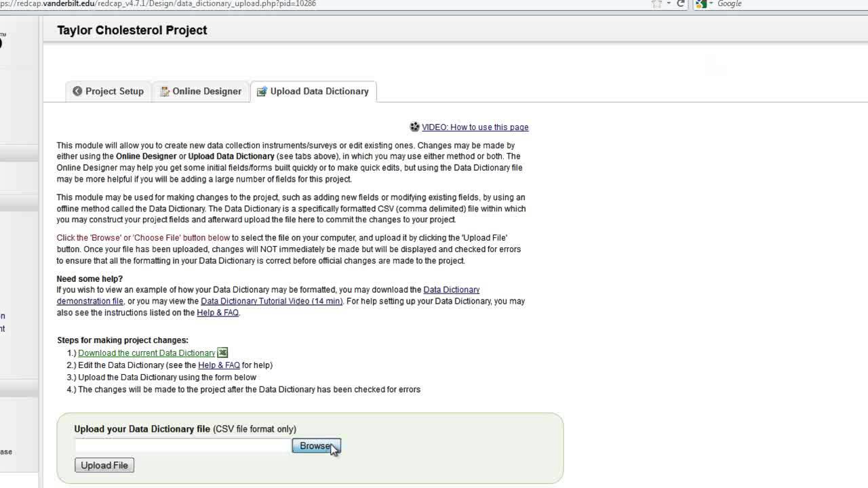The width and height of the screenshot is (868, 488).
Task: Click the browser URL address bar
Action: pos(325,4)
